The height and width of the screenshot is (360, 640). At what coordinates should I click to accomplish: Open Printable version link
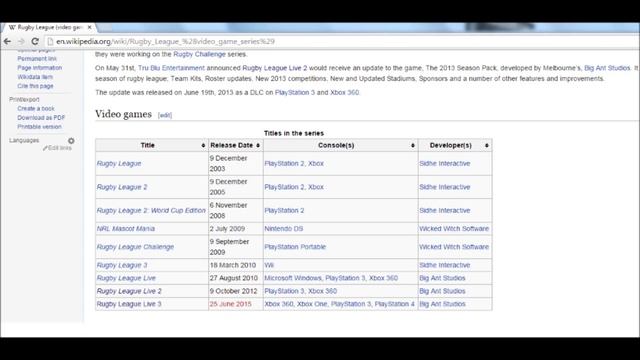pyautogui.click(x=39, y=127)
